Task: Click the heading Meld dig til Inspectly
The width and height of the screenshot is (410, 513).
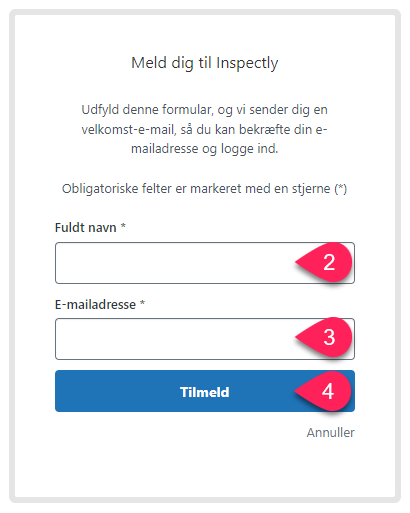Action: pyautogui.click(x=205, y=63)
